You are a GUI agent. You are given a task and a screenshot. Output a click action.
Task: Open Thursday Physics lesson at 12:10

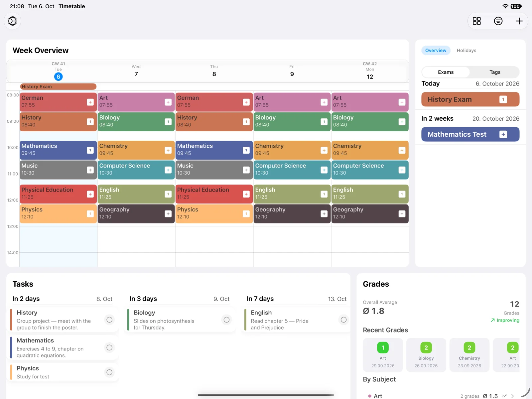click(x=214, y=213)
